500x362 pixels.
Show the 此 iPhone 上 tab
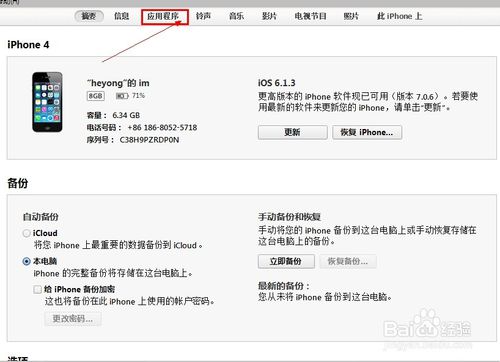pos(400,16)
